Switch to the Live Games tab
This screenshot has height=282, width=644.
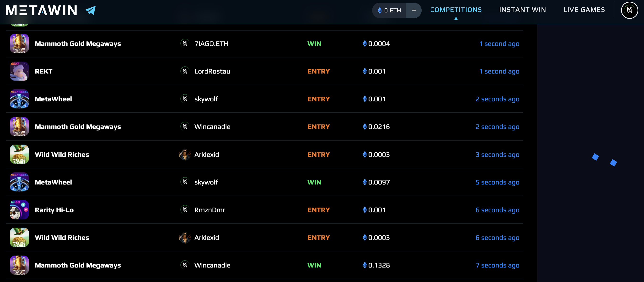click(584, 10)
